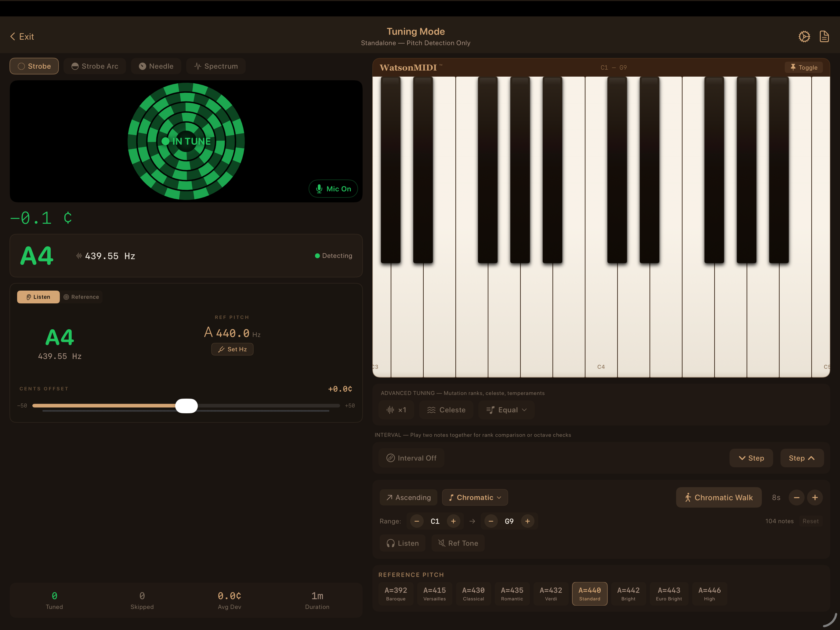Pin the WatsonMIDI keyboard with the Toggle pin
The height and width of the screenshot is (630, 840).
tap(804, 67)
